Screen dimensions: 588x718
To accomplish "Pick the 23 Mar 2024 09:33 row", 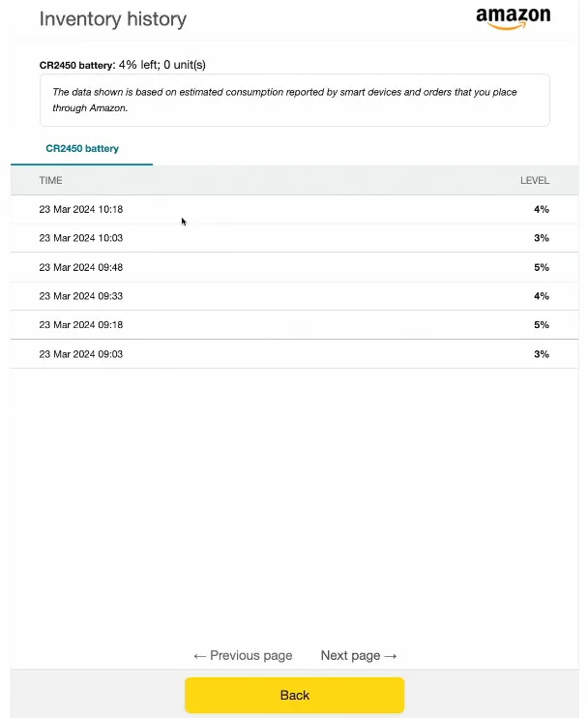I will coord(80,296).
